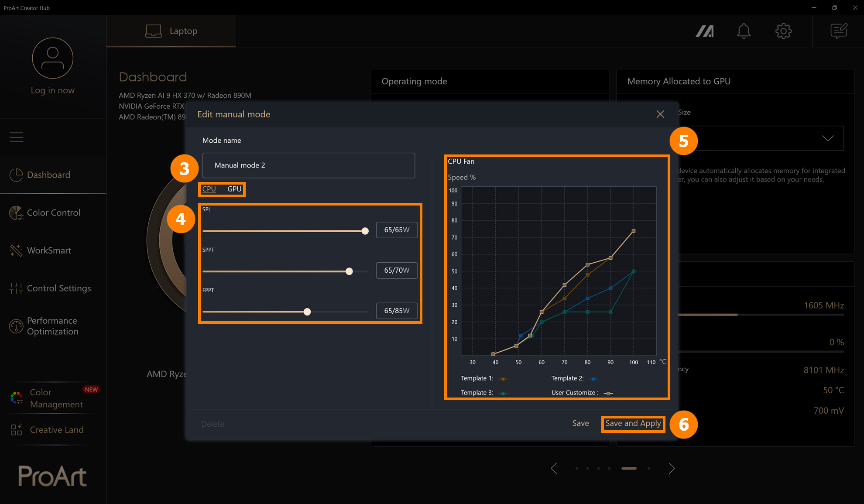Click the WorkSmart icon in sidebar
Image resolution: width=864 pixels, height=504 pixels.
coord(16,250)
